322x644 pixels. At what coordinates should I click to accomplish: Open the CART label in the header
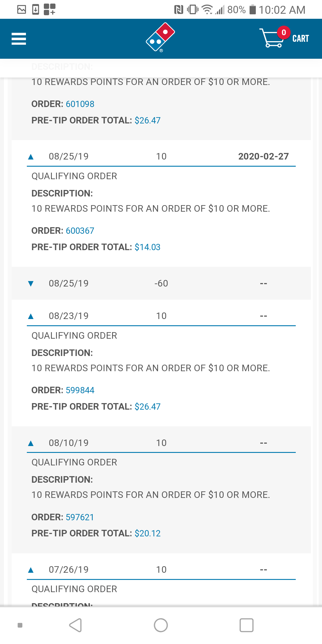301,38
